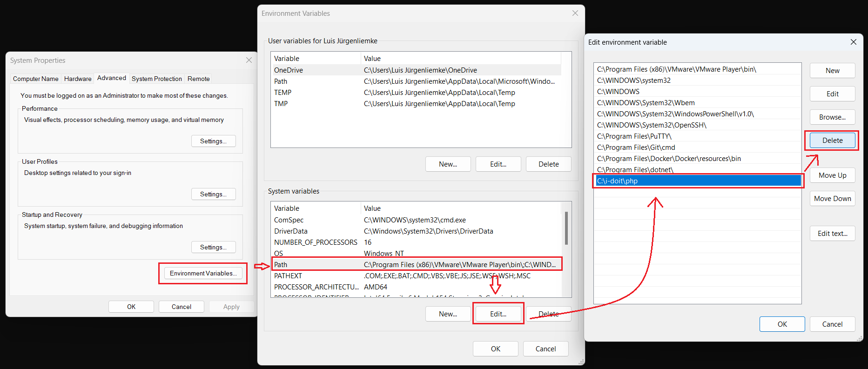Click Edit under user variables
Screen dimensions: 868x369
coord(498,164)
